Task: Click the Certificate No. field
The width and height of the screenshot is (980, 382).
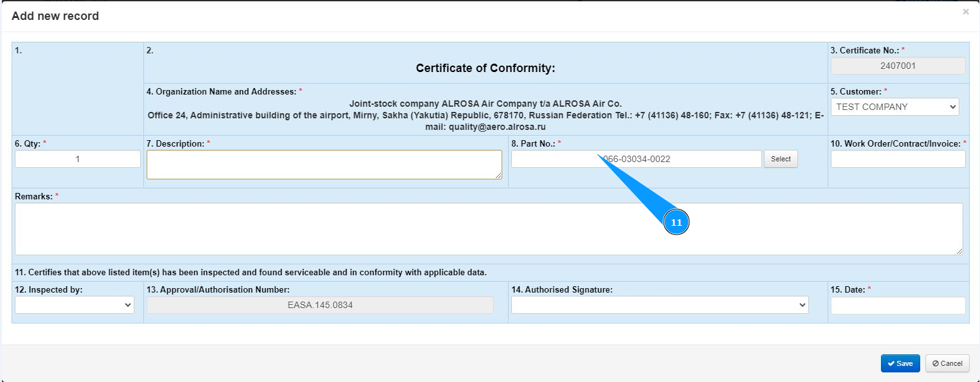Action: [898, 66]
